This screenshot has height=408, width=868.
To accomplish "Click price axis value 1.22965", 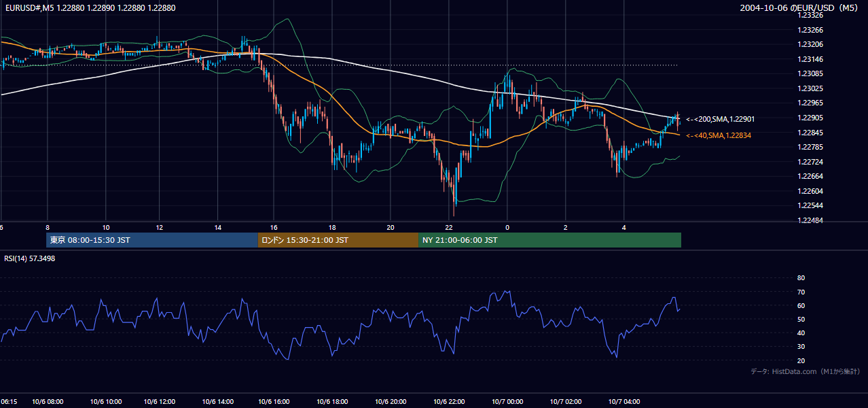I will (x=810, y=103).
